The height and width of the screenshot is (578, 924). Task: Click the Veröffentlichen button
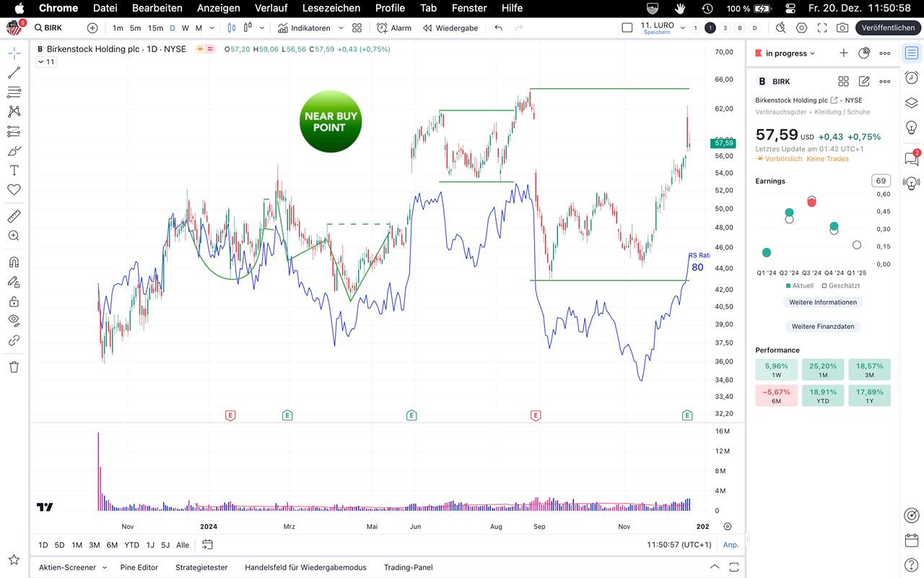point(888,28)
